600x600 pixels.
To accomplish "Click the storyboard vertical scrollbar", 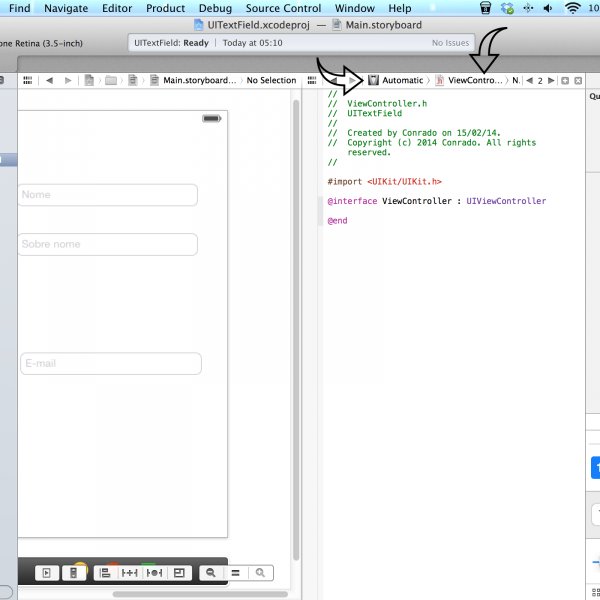I will [x=296, y=330].
